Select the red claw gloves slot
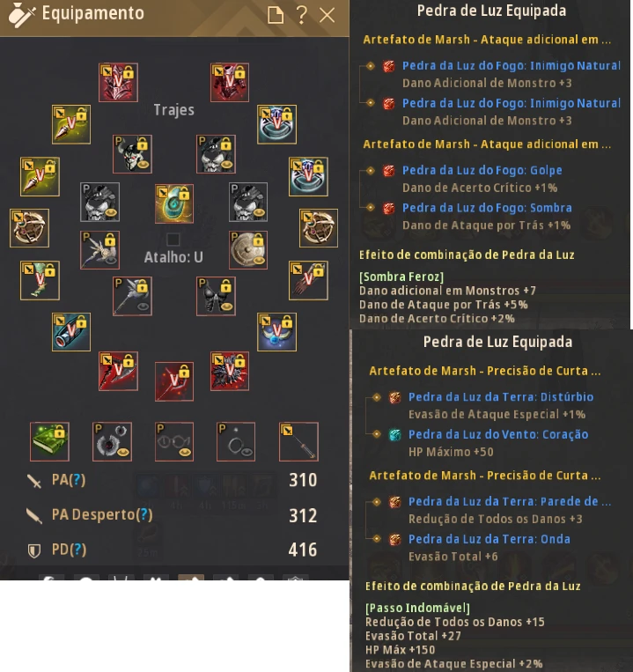Screen dimensions: 633x672 pyautogui.click(x=308, y=280)
